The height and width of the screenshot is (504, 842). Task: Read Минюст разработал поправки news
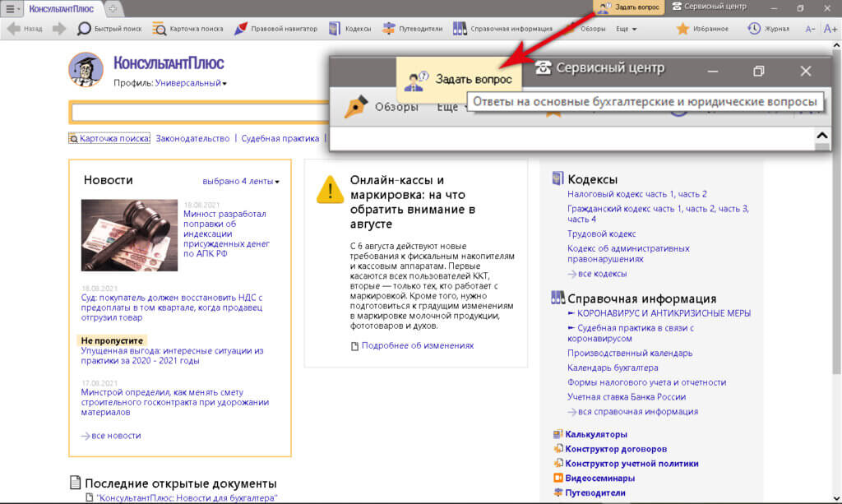[x=226, y=234]
